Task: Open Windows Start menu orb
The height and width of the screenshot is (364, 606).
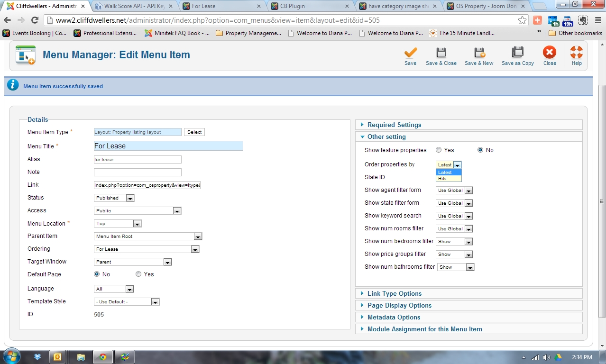Action: (x=11, y=356)
